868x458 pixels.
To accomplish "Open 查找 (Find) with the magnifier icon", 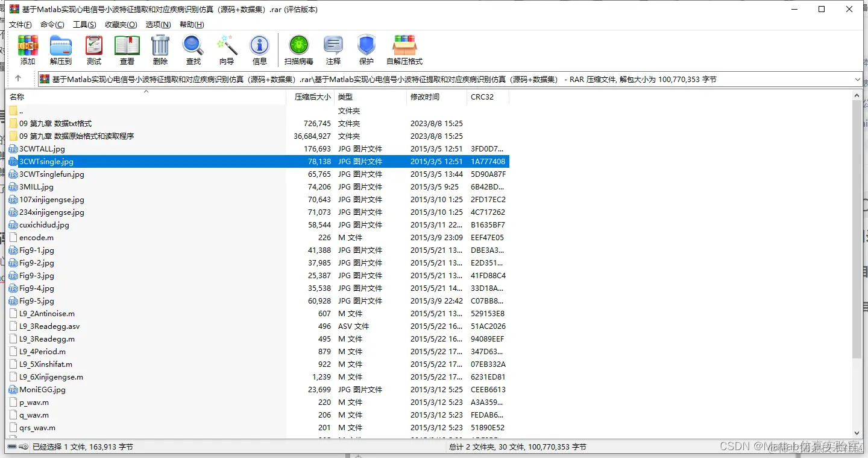I will tap(192, 49).
